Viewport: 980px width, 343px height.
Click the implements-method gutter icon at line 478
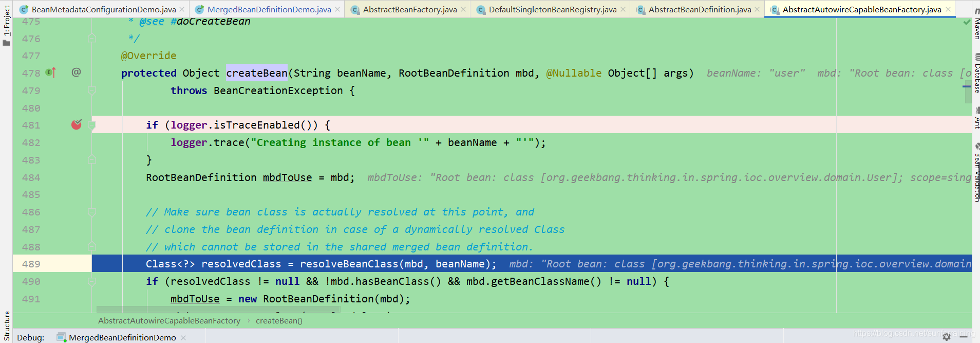(51, 73)
